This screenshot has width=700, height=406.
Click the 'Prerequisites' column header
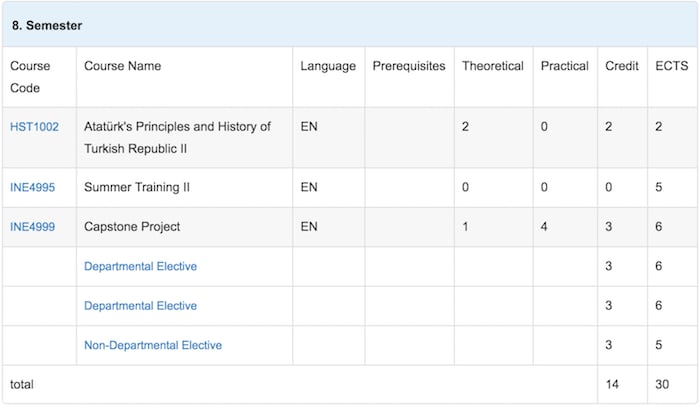click(x=409, y=66)
